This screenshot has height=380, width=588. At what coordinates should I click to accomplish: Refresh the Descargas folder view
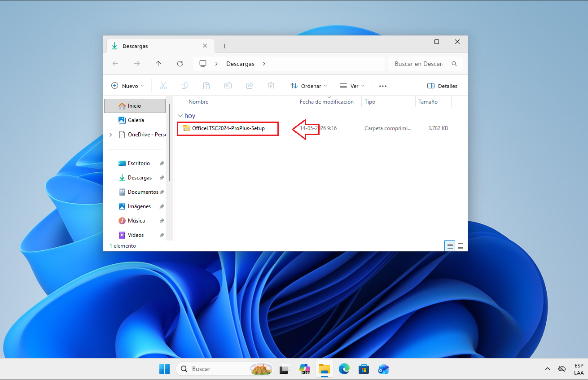[180, 64]
